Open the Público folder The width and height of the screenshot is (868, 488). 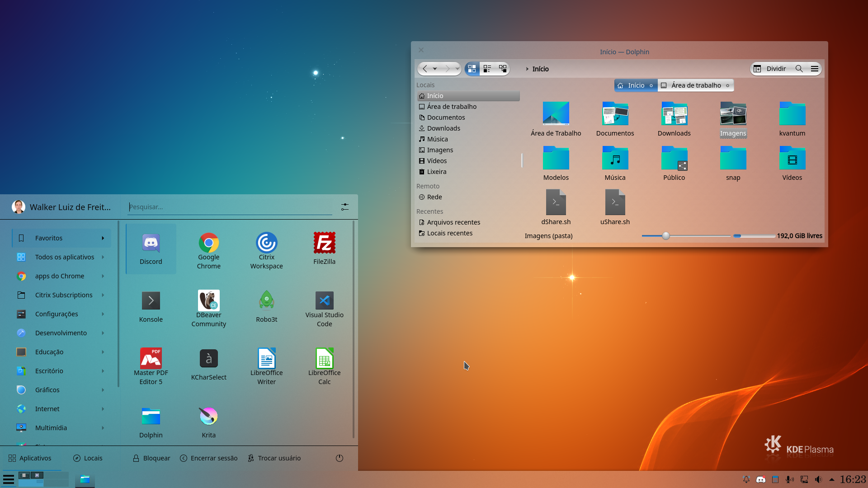674,163
